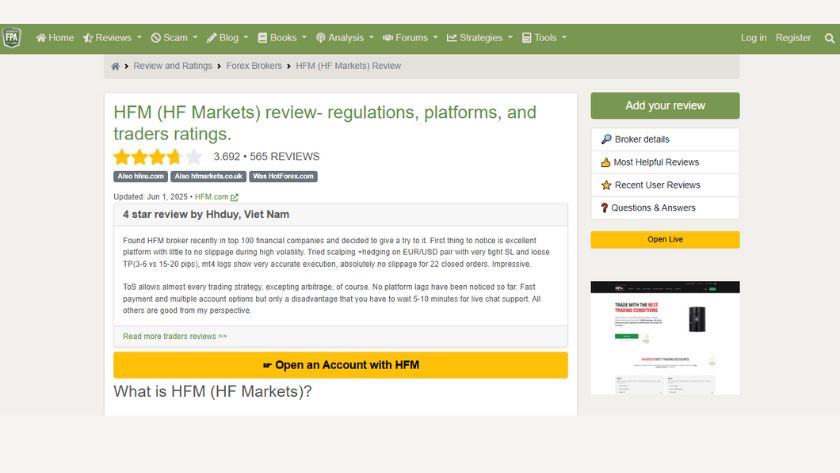Click the Was HotForex.com tag
The image size is (840, 473).
(x=283, y=176)
